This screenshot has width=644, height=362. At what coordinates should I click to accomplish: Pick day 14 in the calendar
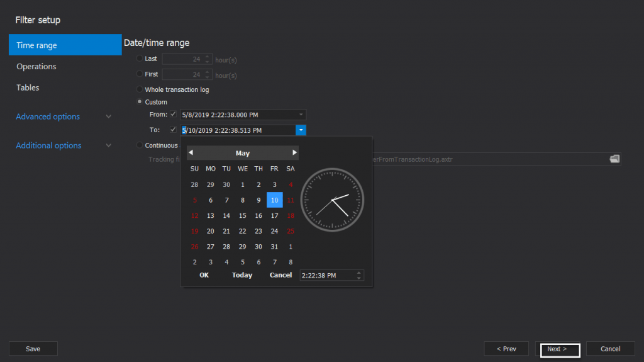226,215
